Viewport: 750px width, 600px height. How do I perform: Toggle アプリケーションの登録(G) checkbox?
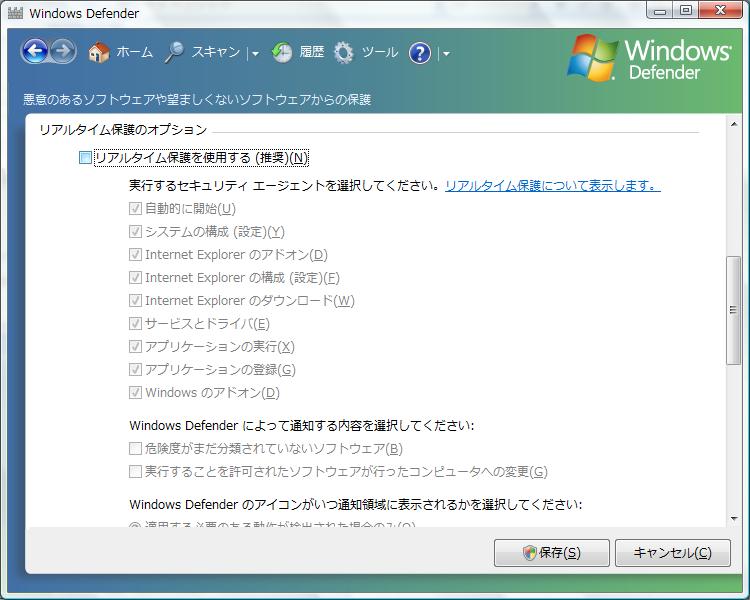pos(135,369)
